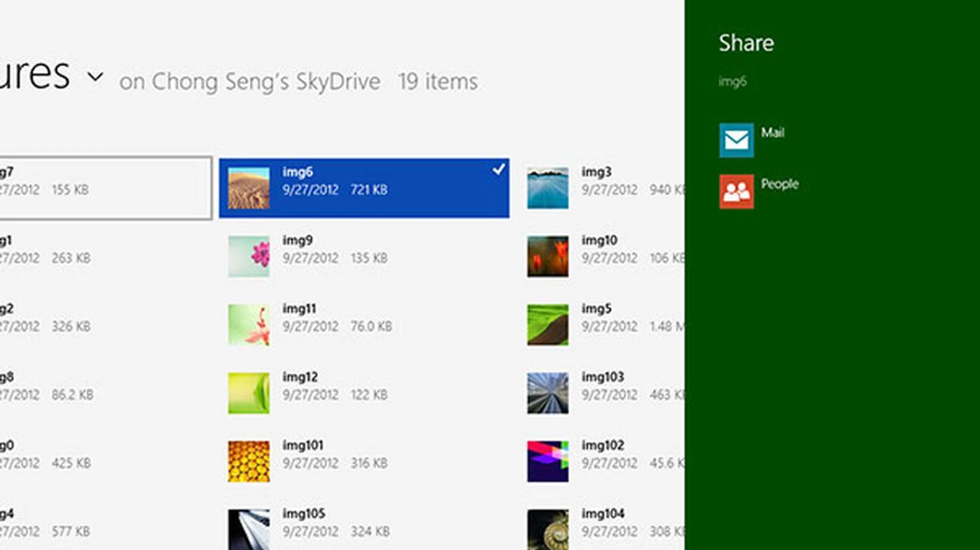Choose the img101 honeycomb thumbnail

[x=249, y=461]
